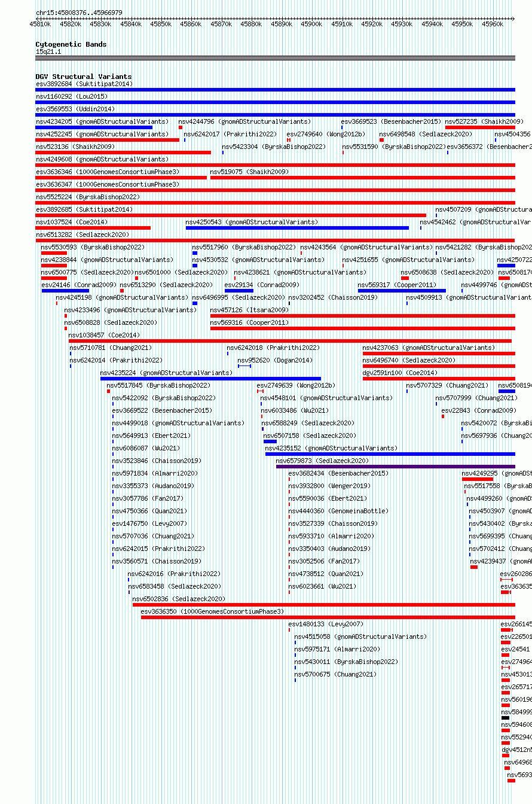
Task: Open nsv4530532 (gnomADStructuralVariants) label
Action: coord(259,260)
